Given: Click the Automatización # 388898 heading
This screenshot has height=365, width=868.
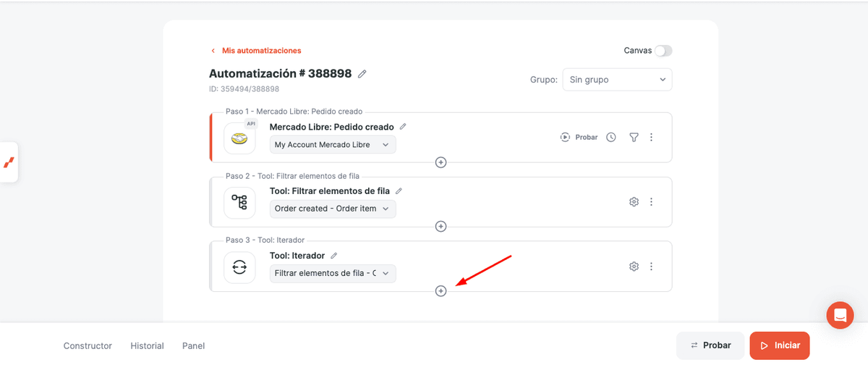Looking at the screenshot, I should (281, 74).
